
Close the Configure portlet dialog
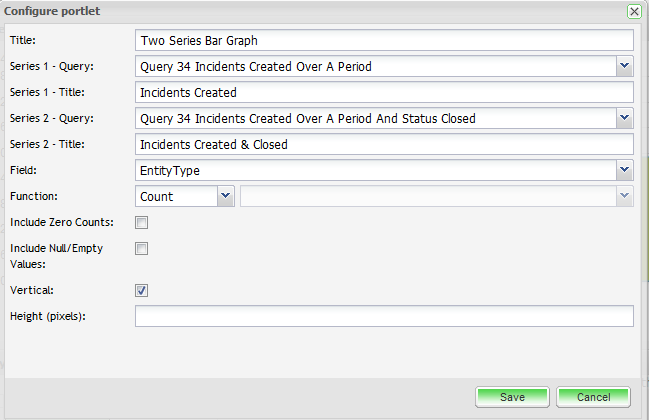click(x=634, y=11)
